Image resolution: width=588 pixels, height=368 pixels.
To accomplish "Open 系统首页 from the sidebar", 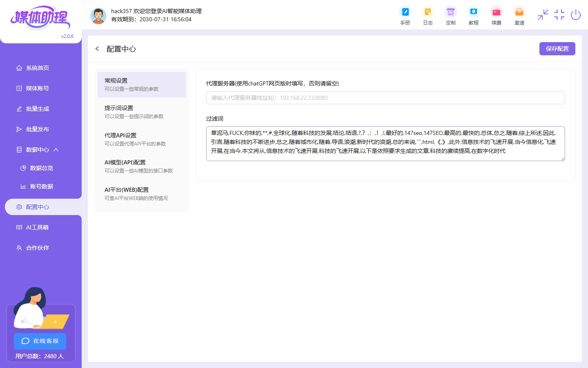I will 37,68.
